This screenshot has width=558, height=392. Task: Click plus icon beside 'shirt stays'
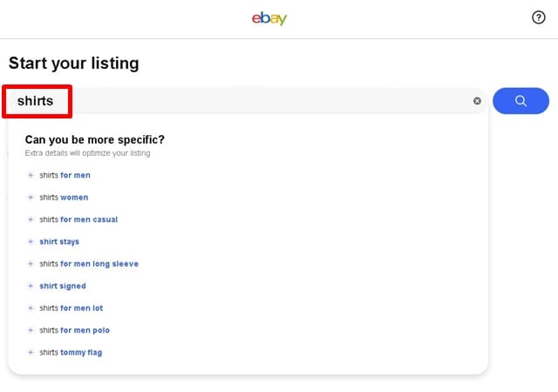31,242
